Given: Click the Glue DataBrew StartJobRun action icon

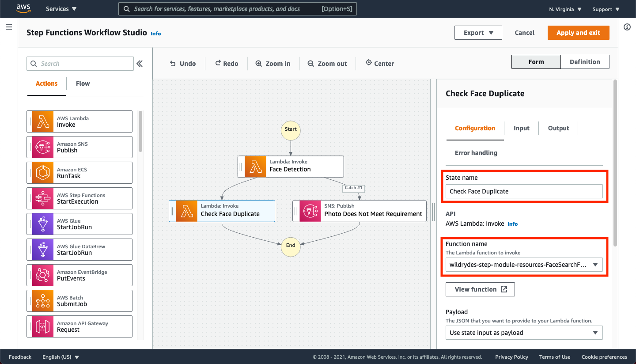Looking at the screenshot, I should 43,250.
